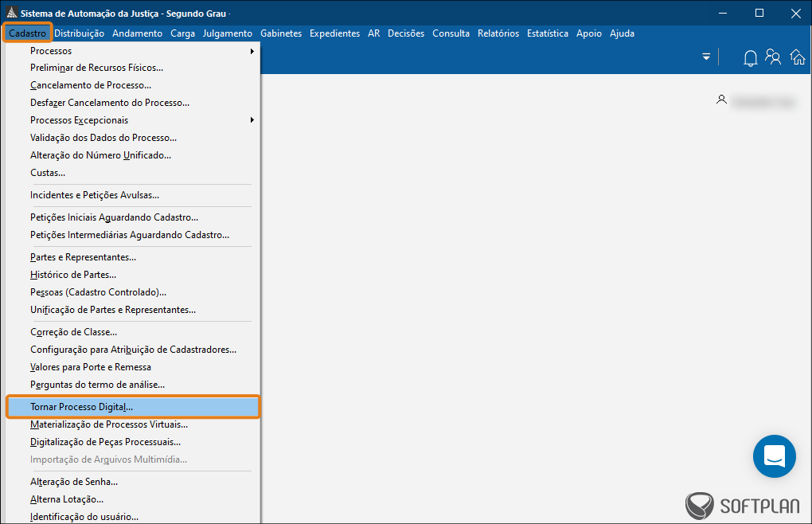Image resolution: width=812 pixels, height=524 pixels.
Task: Select Processos Excepcionais entry
Action: click(133, 120)
